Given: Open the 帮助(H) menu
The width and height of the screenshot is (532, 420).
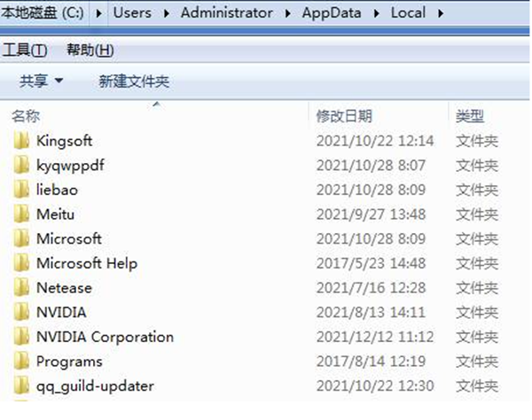Looking at the screenshot, I should tap(90, 51).
